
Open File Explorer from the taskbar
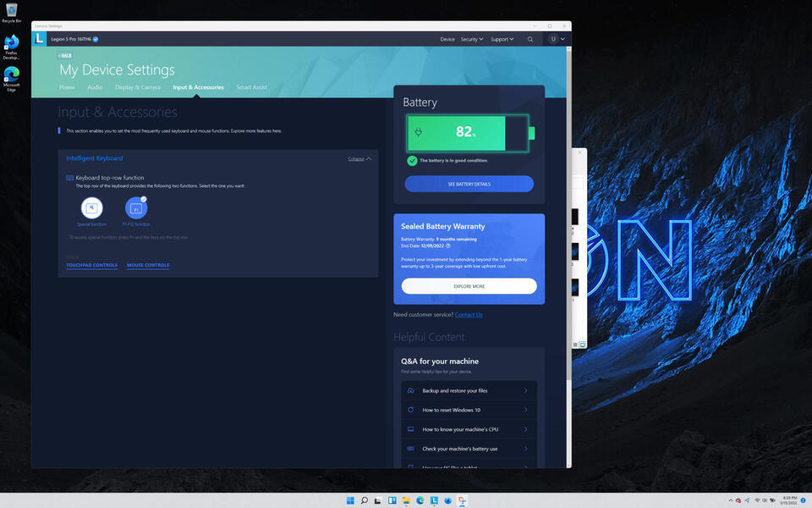point(406,500)
